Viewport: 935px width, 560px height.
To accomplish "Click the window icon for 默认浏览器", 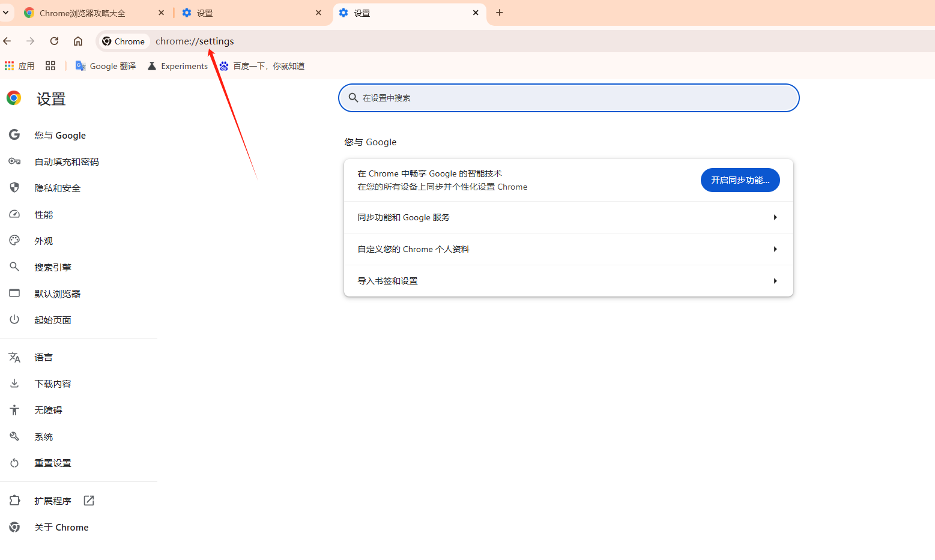I will tap(14, 294).
